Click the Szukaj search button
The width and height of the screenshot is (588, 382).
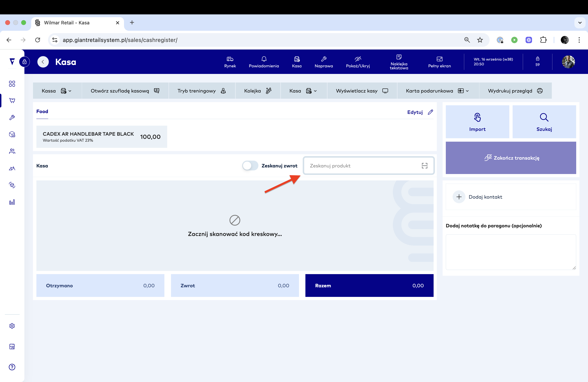(544, 122)
